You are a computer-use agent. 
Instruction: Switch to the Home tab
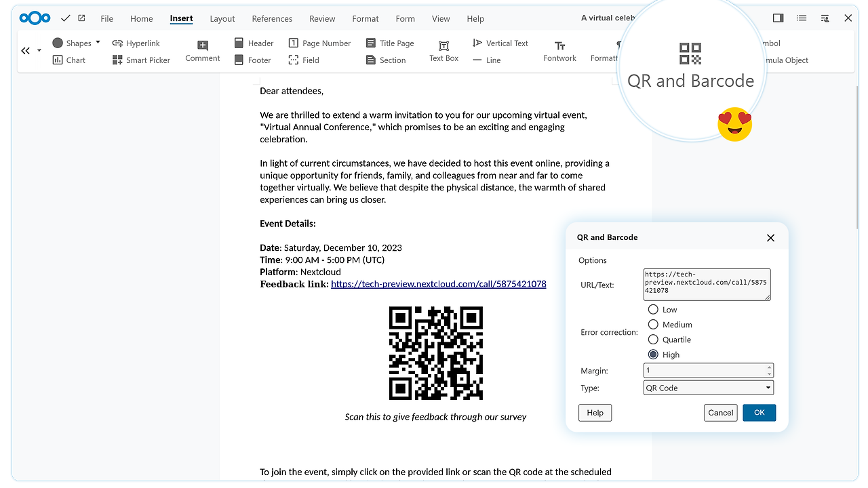pyautogui.click(x=142, y=18)
